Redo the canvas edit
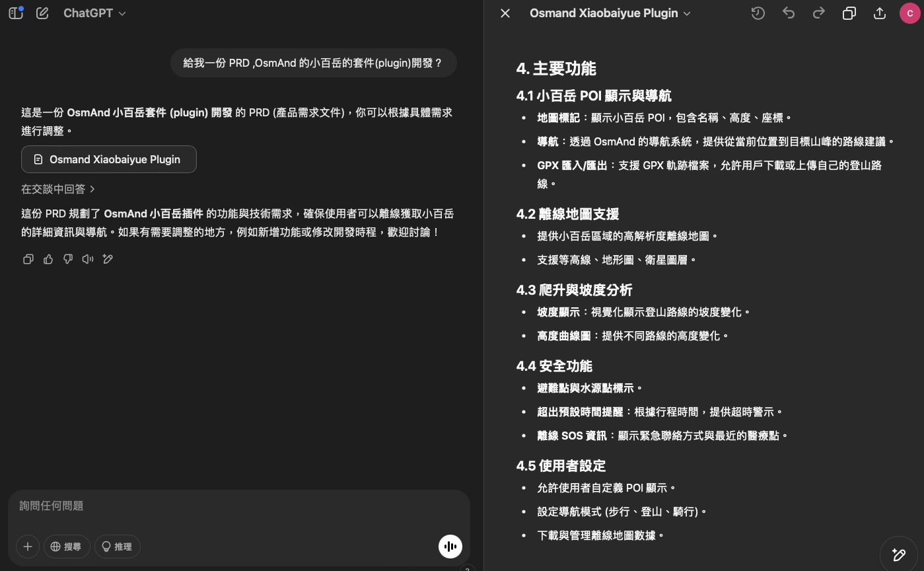The height and width of the screenshot is (571, 924). tap(819, 13)
